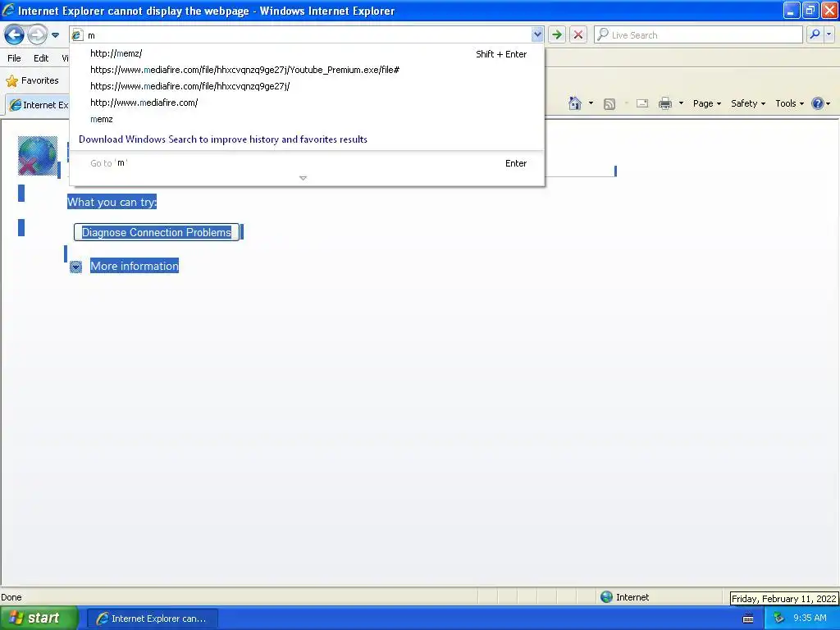Open the Favorites star button
840x630 pixels.
coord(32,81)
